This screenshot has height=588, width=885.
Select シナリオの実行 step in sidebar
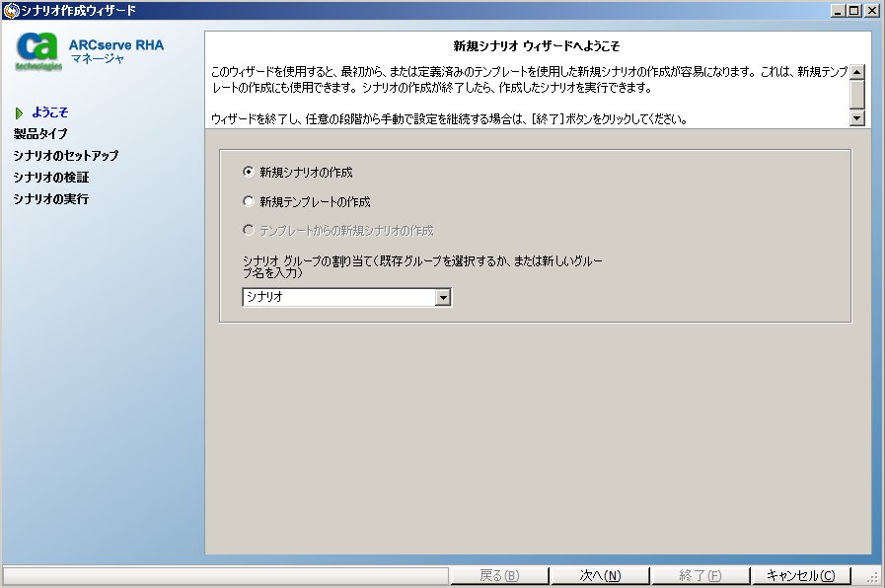click(x=50, y=198)
